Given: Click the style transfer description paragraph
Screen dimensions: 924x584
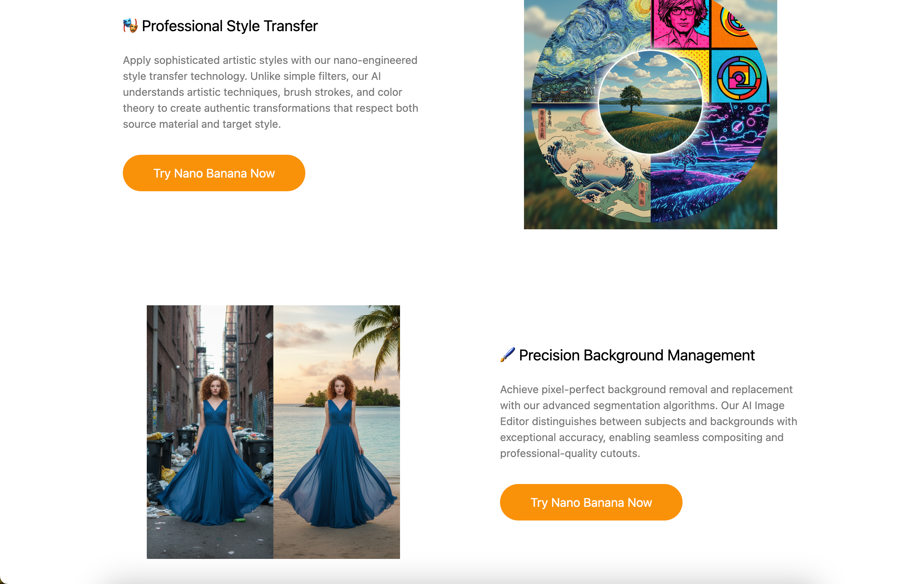Looking at the screenshot, I should coord(270,92).
